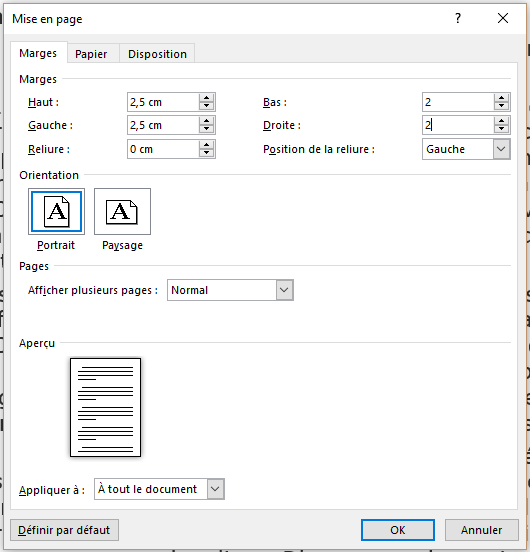Expand the Afficher plusieurs pages dropdown
Image resolution: width=530 pixels, height=552 pixels.
pos(284,290)
